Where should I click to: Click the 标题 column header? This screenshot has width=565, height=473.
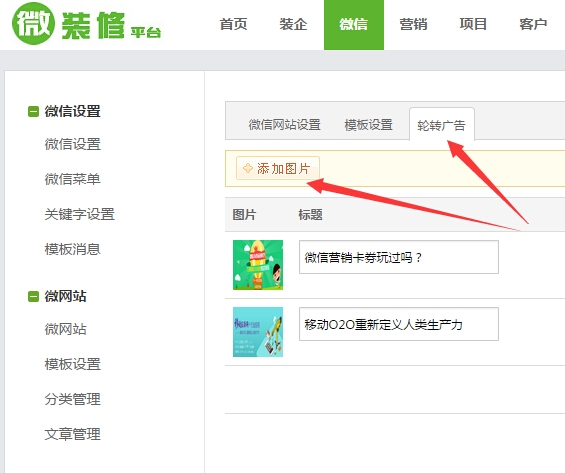tap(310, 214)
